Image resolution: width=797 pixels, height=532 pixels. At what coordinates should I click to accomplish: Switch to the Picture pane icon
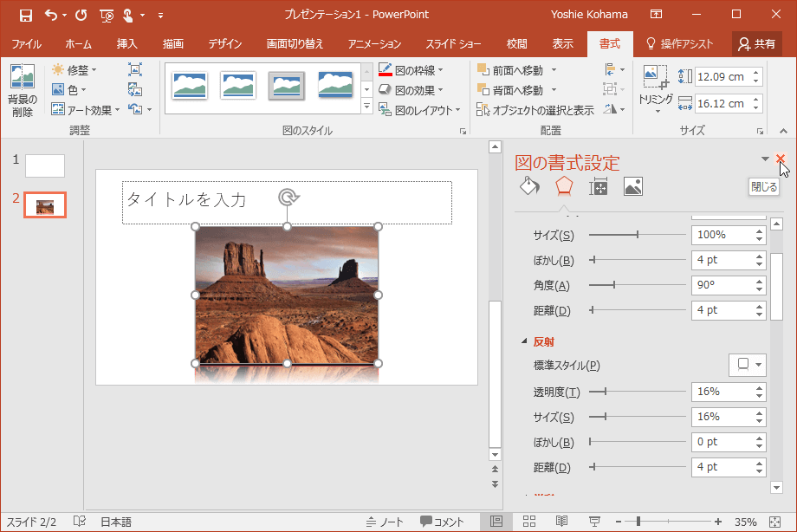633,186
